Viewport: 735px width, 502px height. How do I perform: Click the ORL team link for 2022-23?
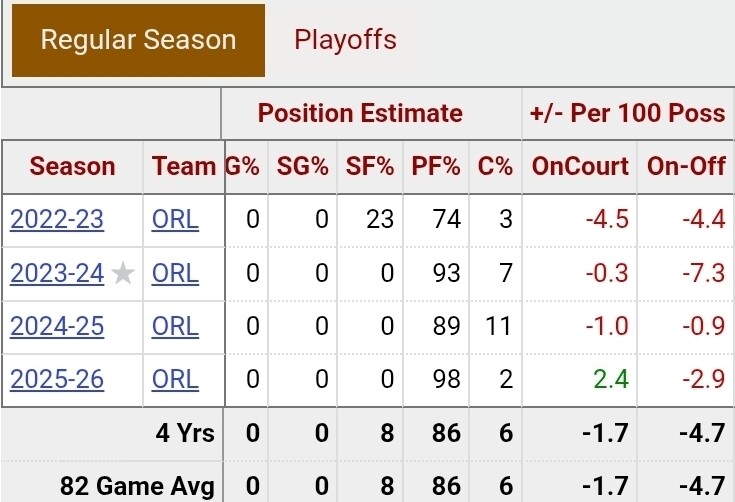[175, 219]
